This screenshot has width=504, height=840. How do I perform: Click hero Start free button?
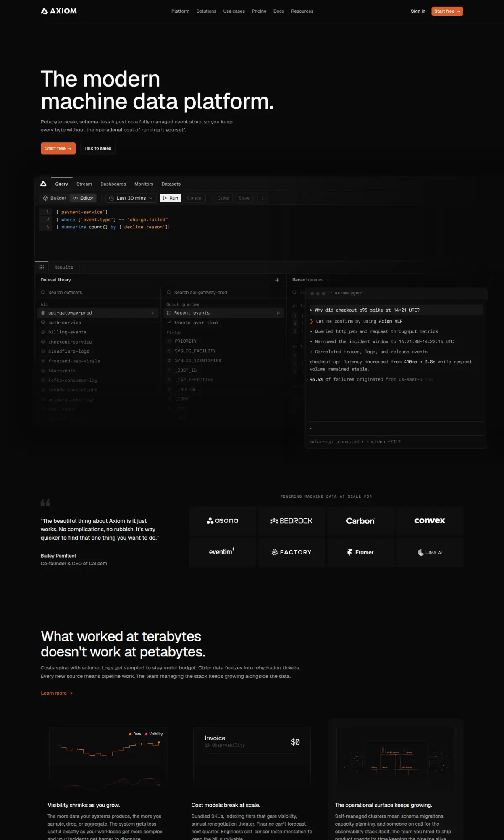[x=58, y=148]
